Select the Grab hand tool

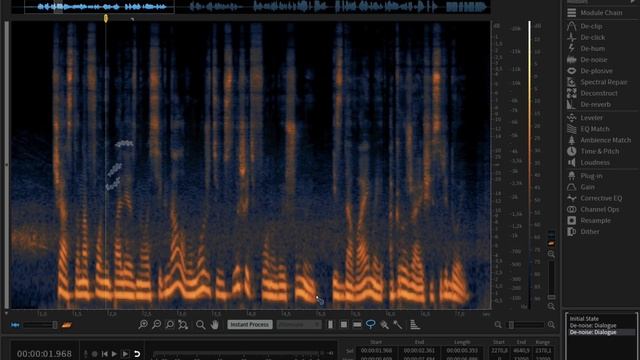[x=215, y=324]
